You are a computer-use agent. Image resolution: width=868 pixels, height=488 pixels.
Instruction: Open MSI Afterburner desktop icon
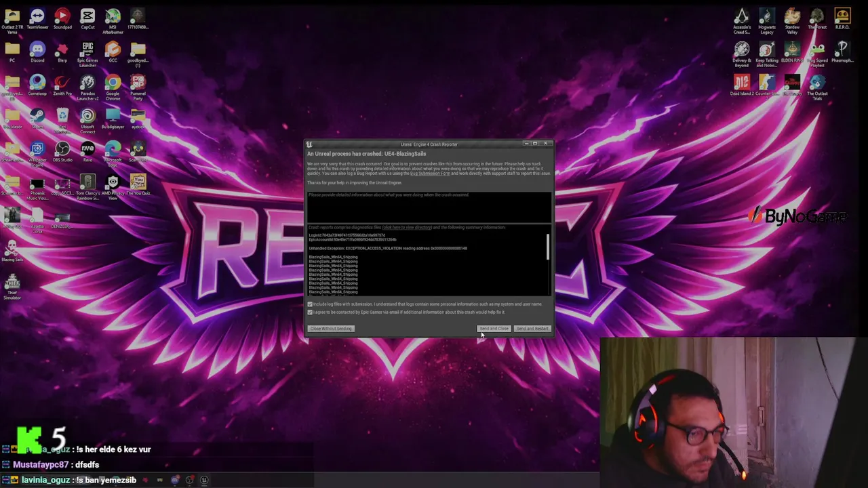pyautogui.click(x=113, y=21)
